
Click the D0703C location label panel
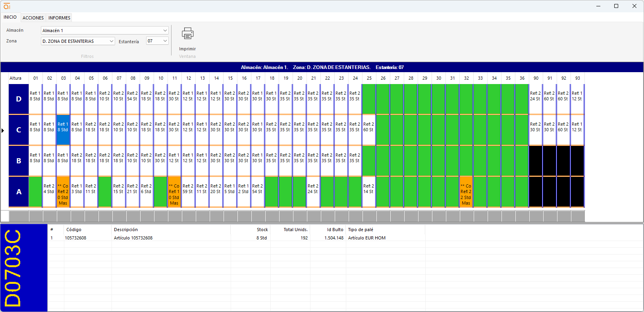(x=24, y=268)
